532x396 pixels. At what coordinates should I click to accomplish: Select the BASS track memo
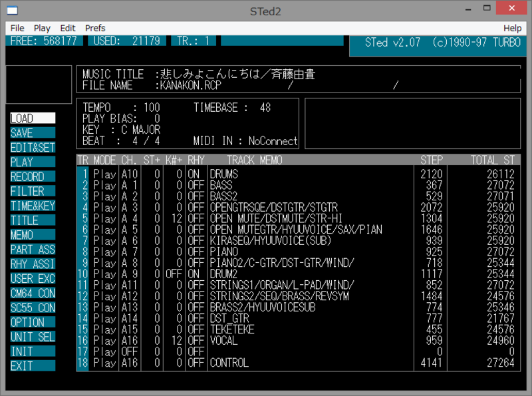tap(221, 186)
